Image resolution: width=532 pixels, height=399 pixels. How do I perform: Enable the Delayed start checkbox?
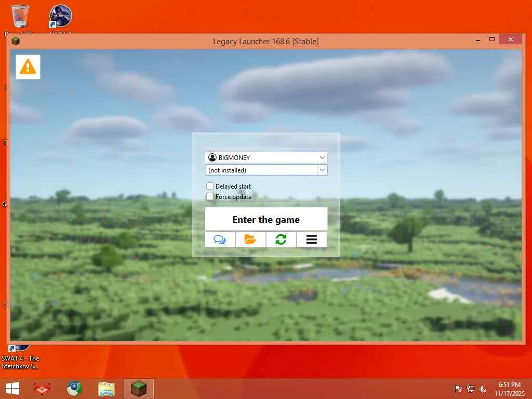coord(210,186)
